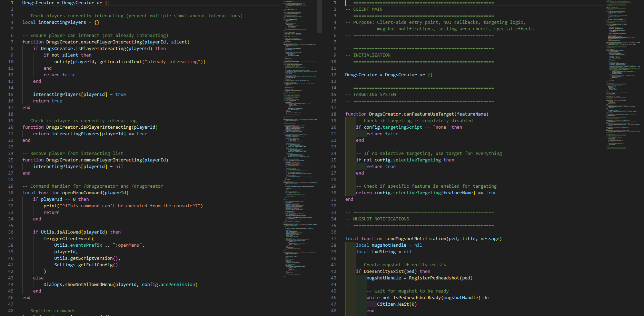The height and width of the screenshot is (316, 644).
Task: Click 'interactingPlayers[playerId] = nil' line
Action: coord(78,167)
